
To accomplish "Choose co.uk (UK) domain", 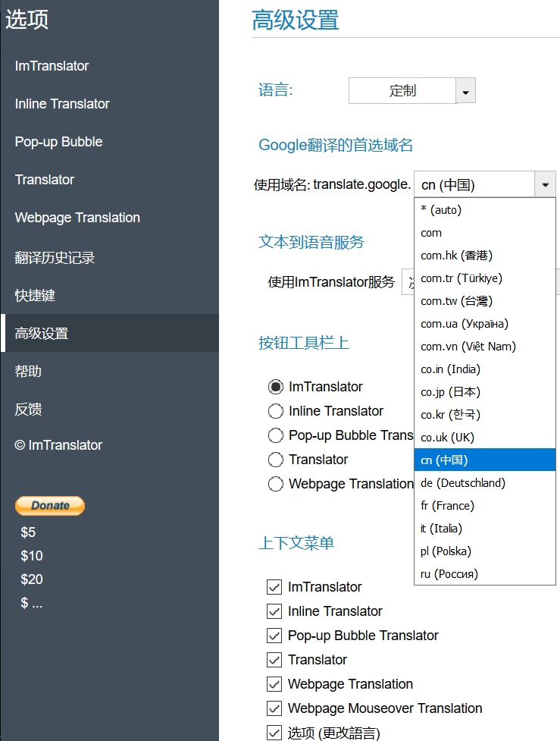I will (x=485, y=437).
